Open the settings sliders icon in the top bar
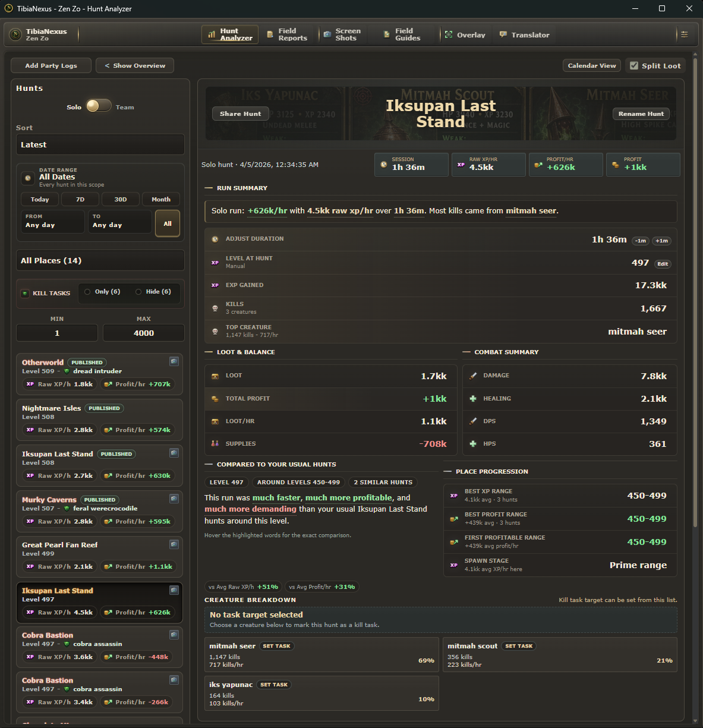703x728 pixels. pyautogui.click(x=685, y=34)
